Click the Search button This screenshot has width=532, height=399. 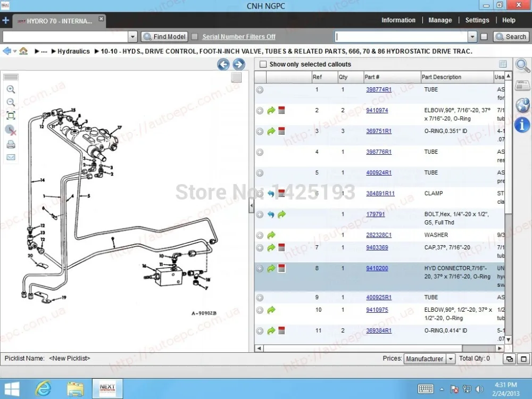coord(511,37)
